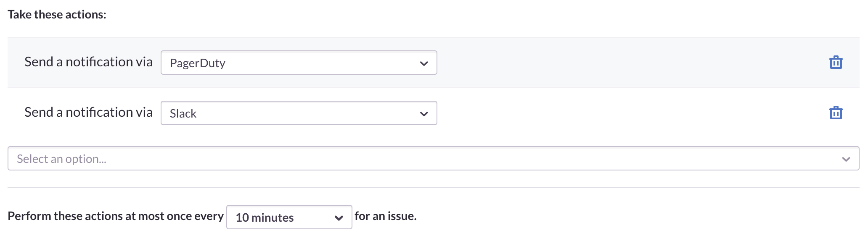Click 'Send a notification via' label beside PagerDuty

coord(88,62)
